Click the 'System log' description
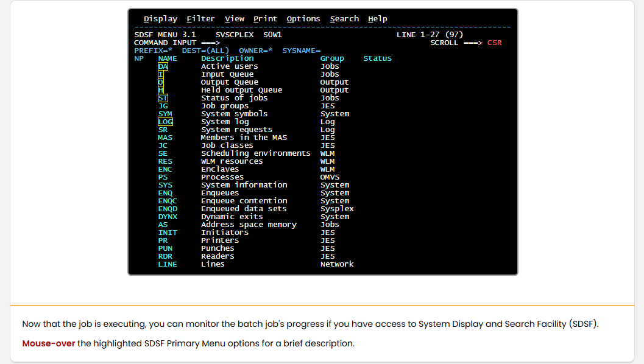Screen dimensions: 644x364 [225, 122]
